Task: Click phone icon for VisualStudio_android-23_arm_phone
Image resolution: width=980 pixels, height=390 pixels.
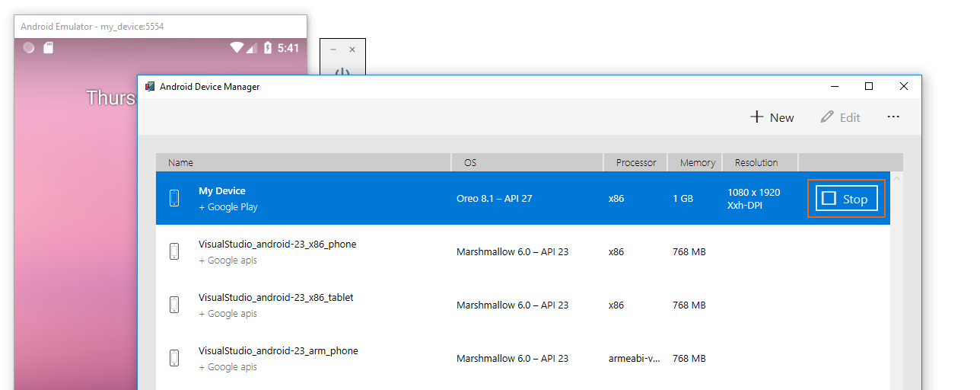Action: click(x=174, y=358)
